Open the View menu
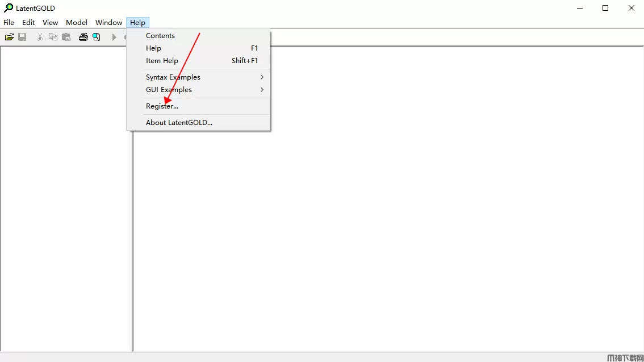The height and width of the screenshot is (362, 644). click(50, 23)
